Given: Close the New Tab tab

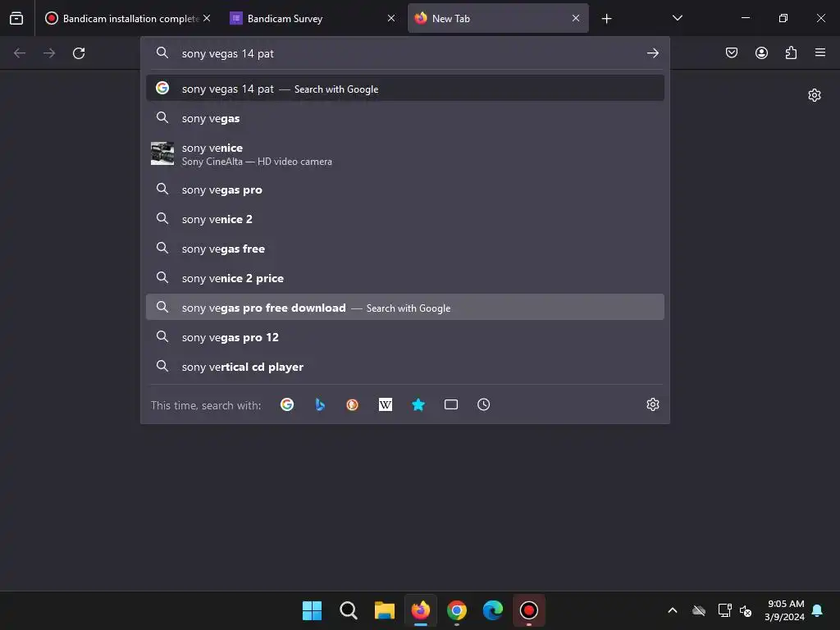Looking at the screenshot, I should click(x=576, y=18).
